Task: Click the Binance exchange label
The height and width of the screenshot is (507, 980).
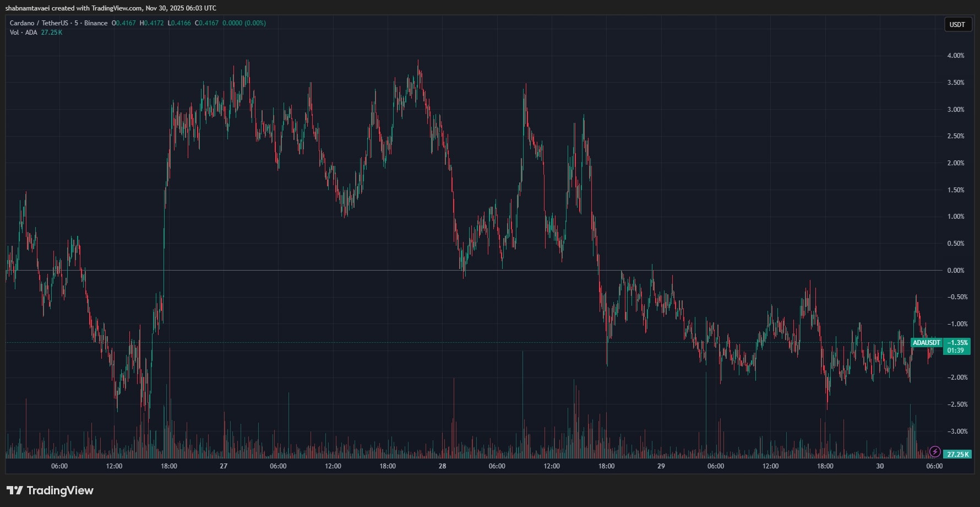Action: click(x=96, y=23)
